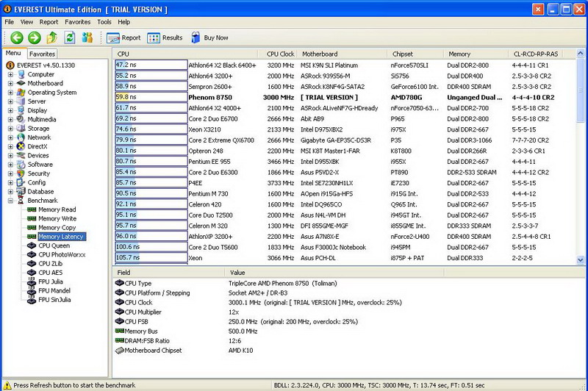Select the CPU Queen benchmark icon
Viewport: 588px width, 391px height.
coord(32,245)
